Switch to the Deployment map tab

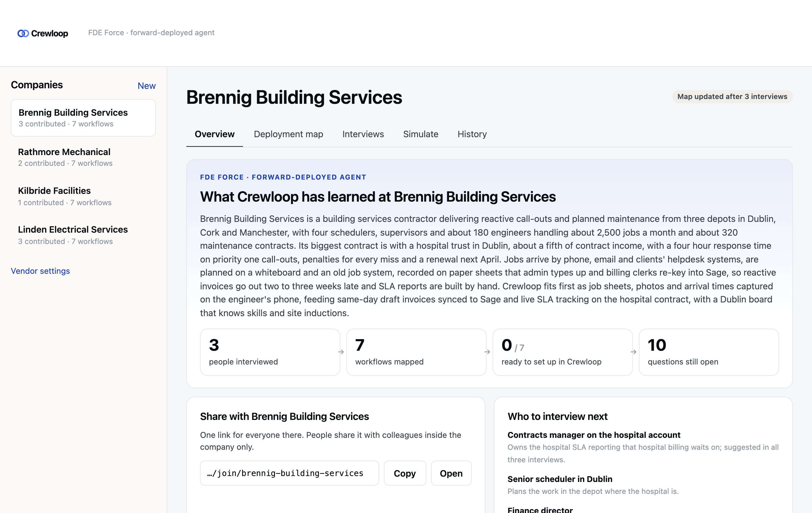coord(288,134)
